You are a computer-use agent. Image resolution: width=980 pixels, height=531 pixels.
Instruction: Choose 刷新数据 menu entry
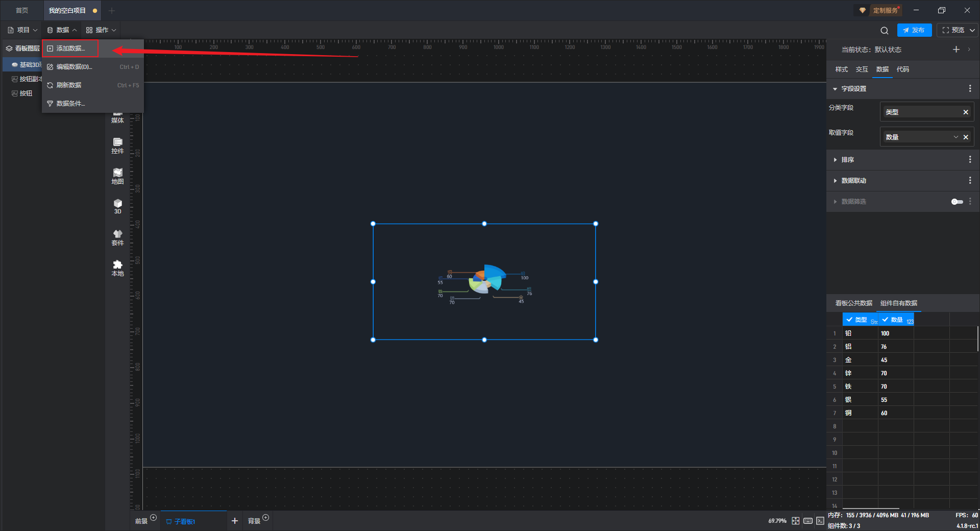(x=92, y=85)
